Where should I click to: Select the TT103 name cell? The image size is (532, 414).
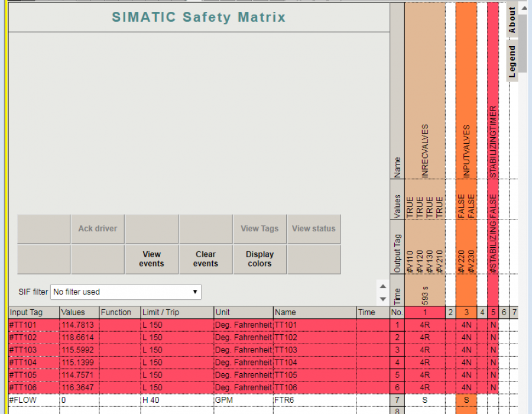point(315,350)
